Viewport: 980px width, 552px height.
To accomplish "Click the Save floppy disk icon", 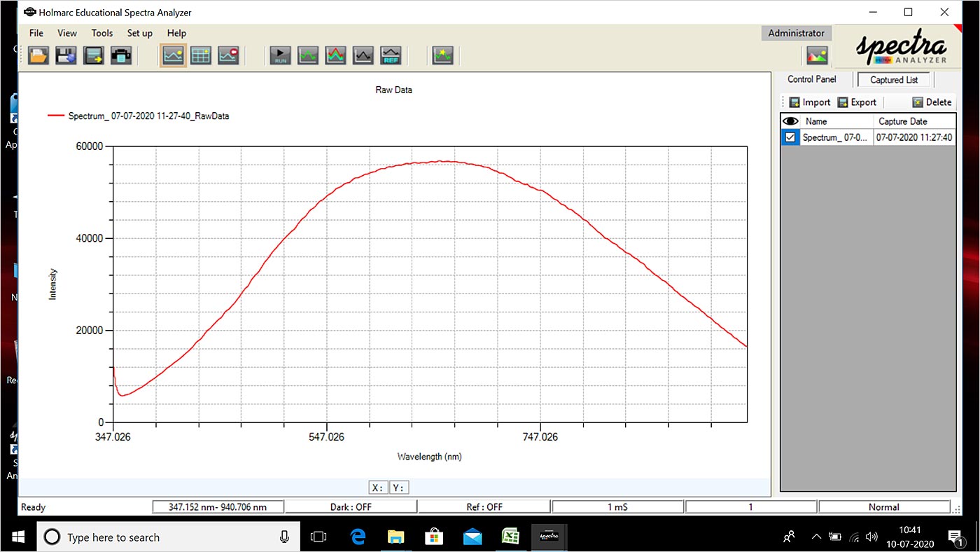I will (x=66, y=55).
